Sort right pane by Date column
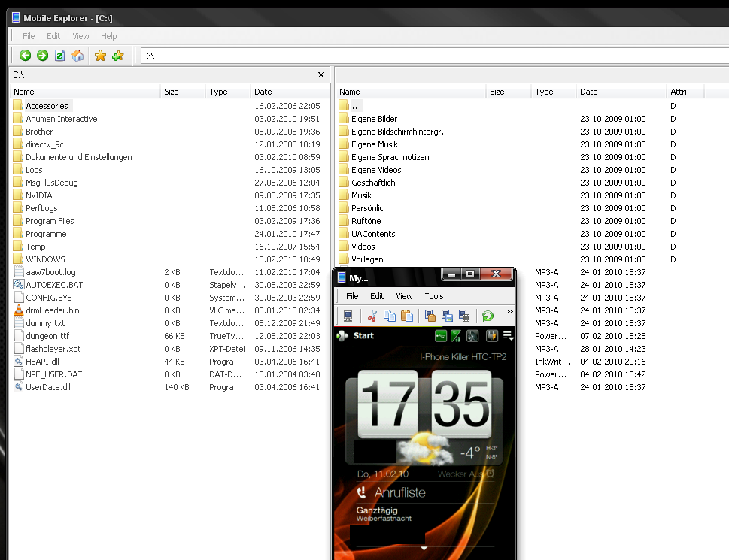Screen dimensions: 729x560 (x=621, y=92)
